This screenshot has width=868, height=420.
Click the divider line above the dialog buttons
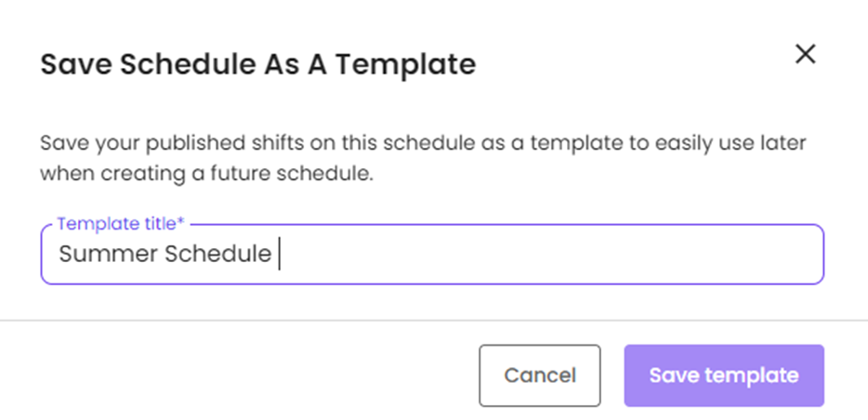[x=433, y=321]
